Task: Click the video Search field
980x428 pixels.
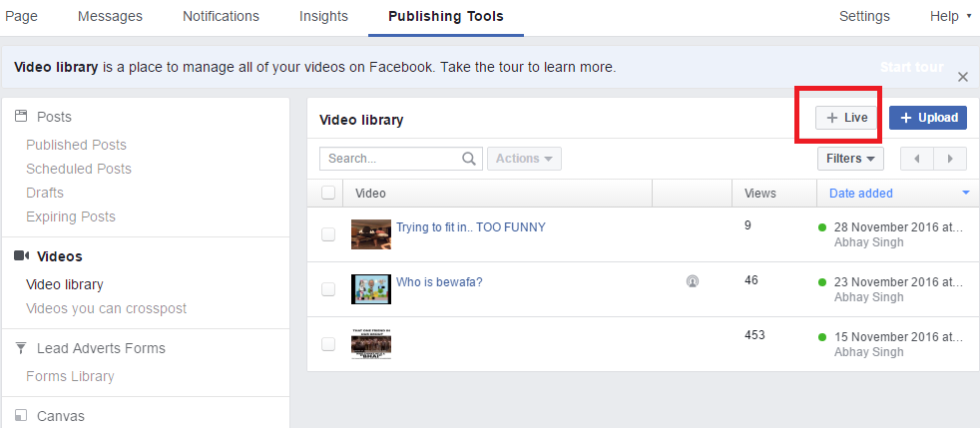Action: (x=400, y=159)
